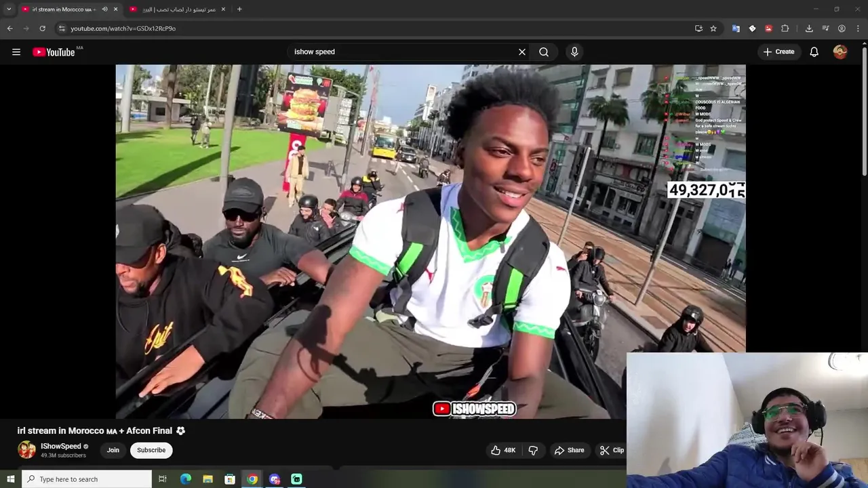
Task: Open the Windows Start menu
Action: pos(10,479)
